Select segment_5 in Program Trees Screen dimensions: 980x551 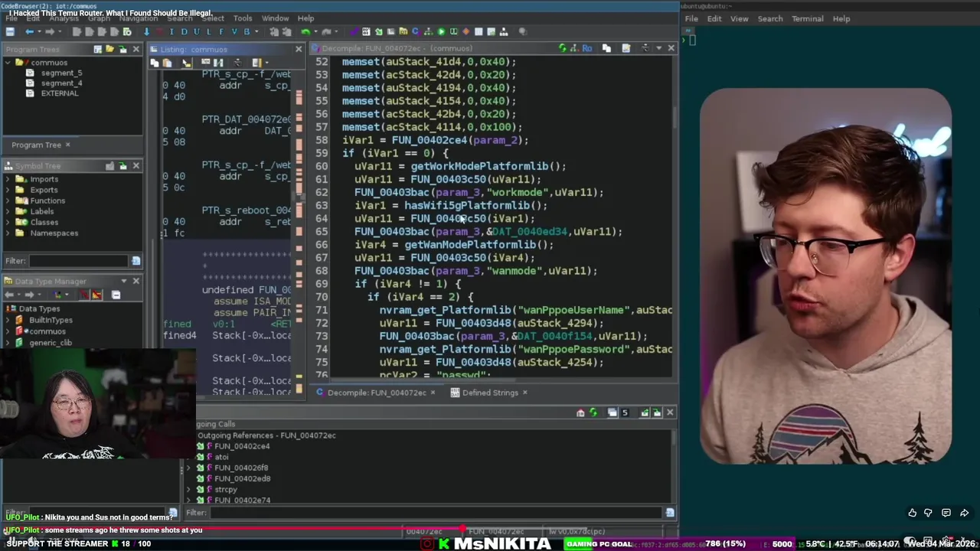(x=61, y=73)
